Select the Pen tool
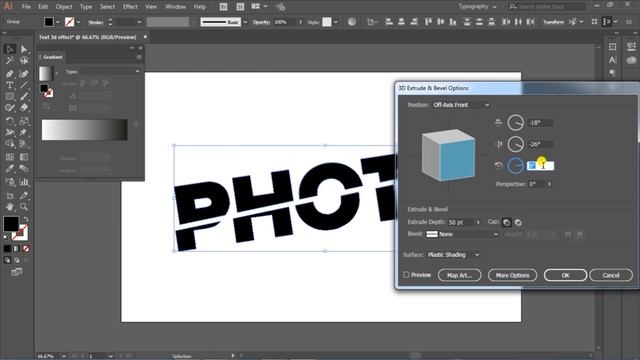The width and height of the screenshot is (640, 360). click(x=10, y=74)
